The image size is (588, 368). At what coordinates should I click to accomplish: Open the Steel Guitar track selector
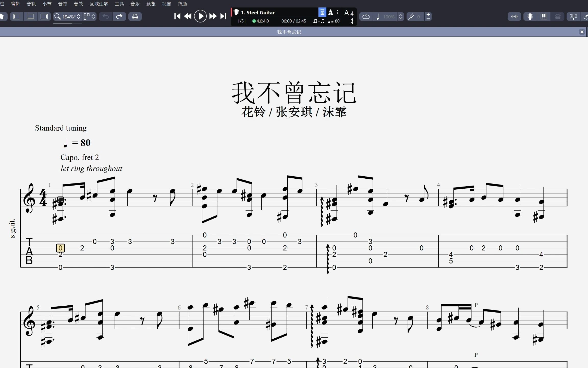[274, 12]
